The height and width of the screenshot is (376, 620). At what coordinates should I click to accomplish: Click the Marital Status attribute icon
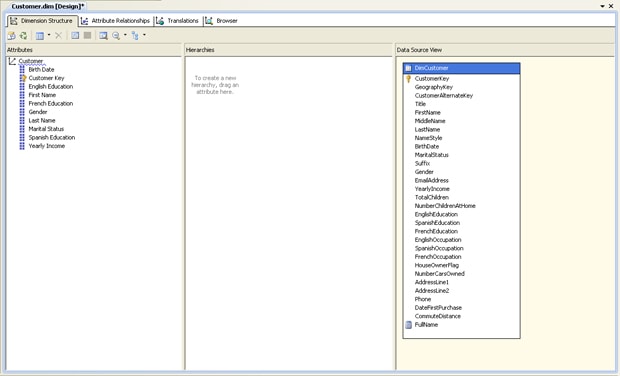coord(22,129)
